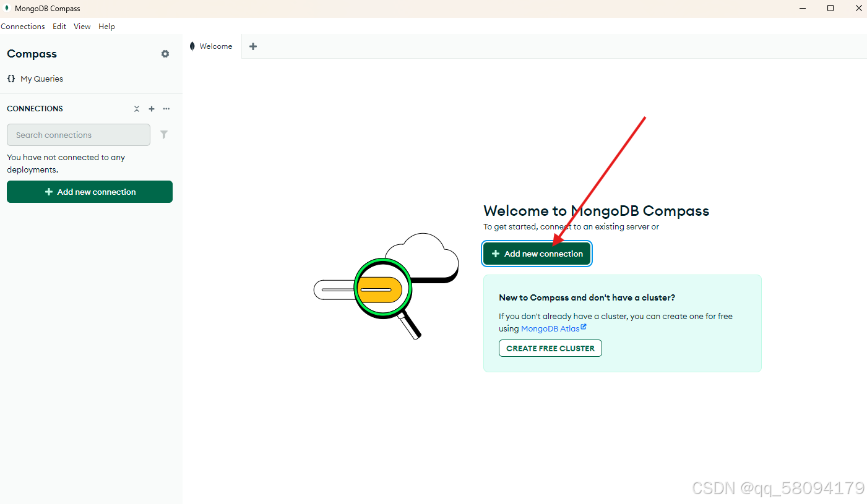
Task: Collapse all connections icon in sidebar
Action: pyautogui.click(x=137, y=109)
